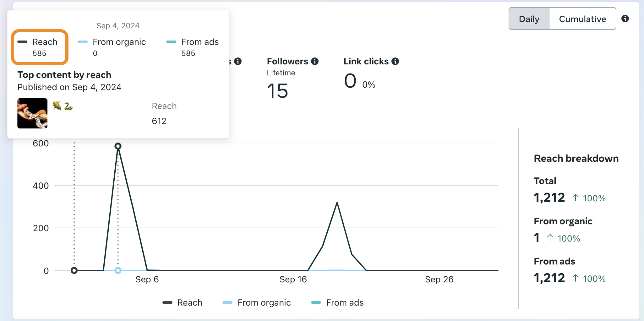Screen dimensions: 644x321
Task: Toggle the Reach series in chart legend
Action: [182, 302]
